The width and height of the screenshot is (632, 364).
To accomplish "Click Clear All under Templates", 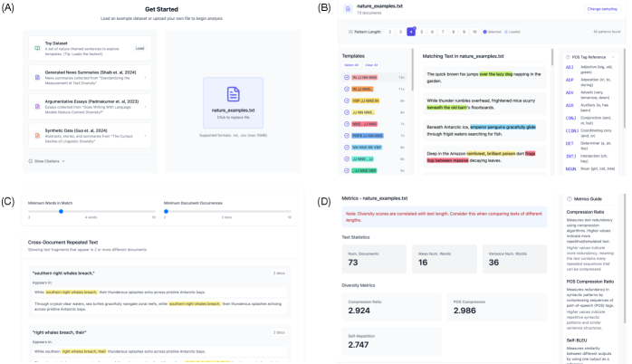I will point(371,65).
